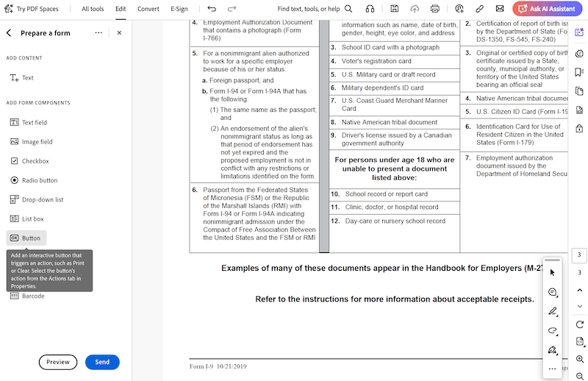Open the E-Sign tab
The image size is (588, 381).
tap(179, 9)
